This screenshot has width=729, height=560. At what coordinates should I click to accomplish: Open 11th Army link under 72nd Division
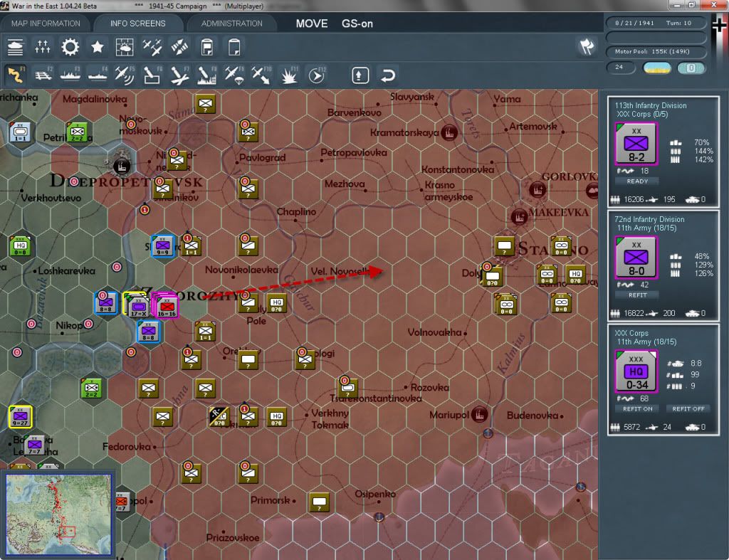click(646, 228)
